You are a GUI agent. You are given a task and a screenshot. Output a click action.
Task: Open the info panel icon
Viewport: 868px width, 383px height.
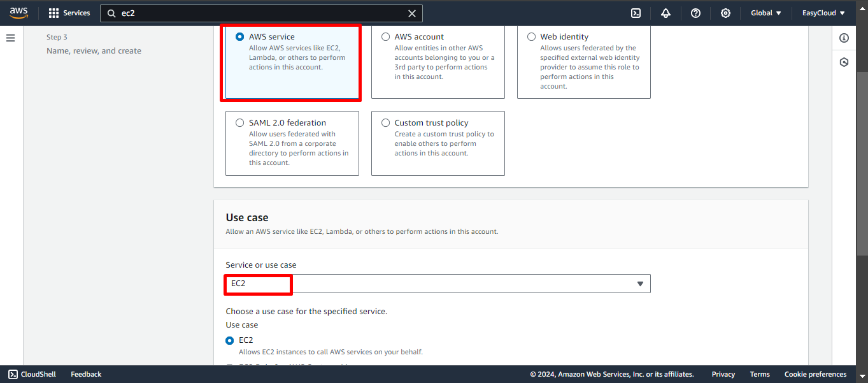(x=844, y=38)
